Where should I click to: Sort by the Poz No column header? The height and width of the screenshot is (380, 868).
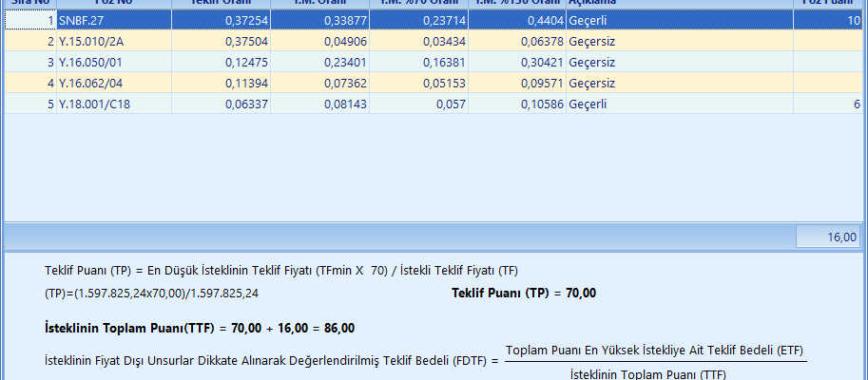tap(114, 3)
